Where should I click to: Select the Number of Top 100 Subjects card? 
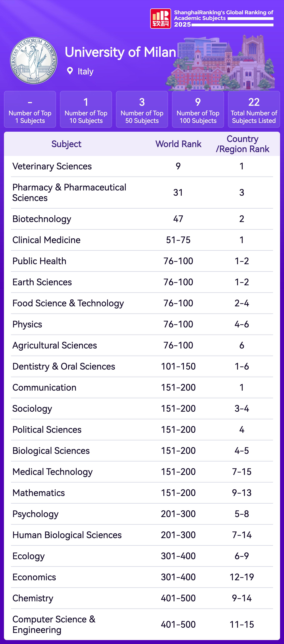[198, 109]
